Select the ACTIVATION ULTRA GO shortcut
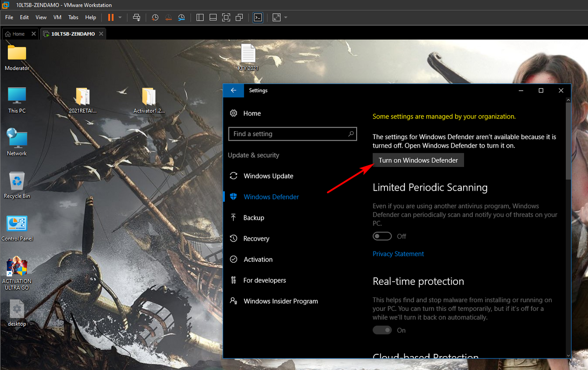Image resolution: width=588 pixels, height=370 pixels. tap(17, 273)
